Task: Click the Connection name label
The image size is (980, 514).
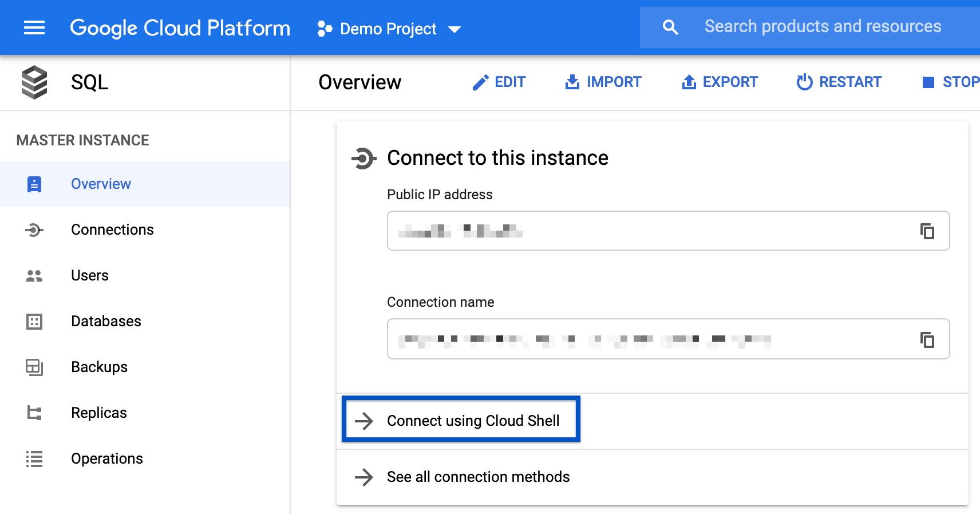Action: click(x=441, y=302)
